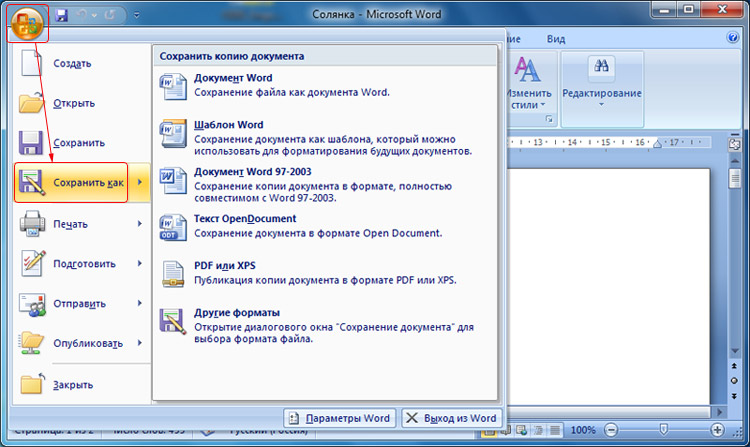Image resolution: width=750 pixels, height=447 pixels.
Task: Open the Подготовить submenu
Action: pos(82,263)
